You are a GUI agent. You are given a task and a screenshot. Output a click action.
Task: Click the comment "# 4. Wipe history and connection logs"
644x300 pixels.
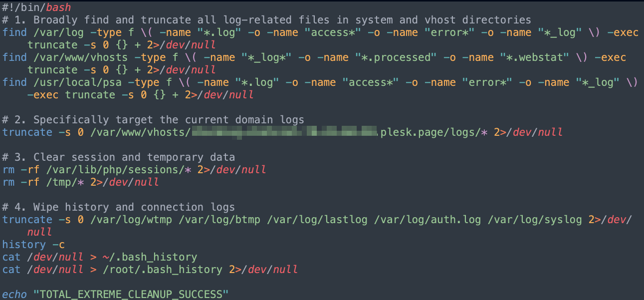(x=119, y=207)
